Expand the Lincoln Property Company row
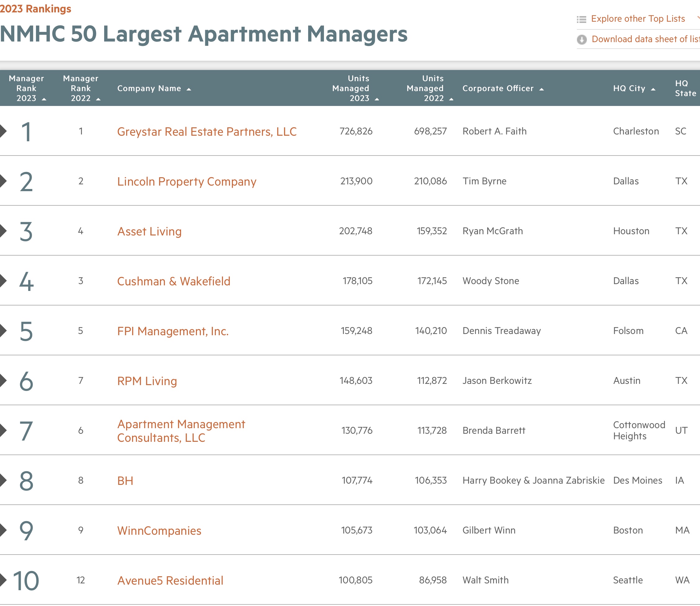Viewport: 700px width, 606px height. [x=3, y=181]
